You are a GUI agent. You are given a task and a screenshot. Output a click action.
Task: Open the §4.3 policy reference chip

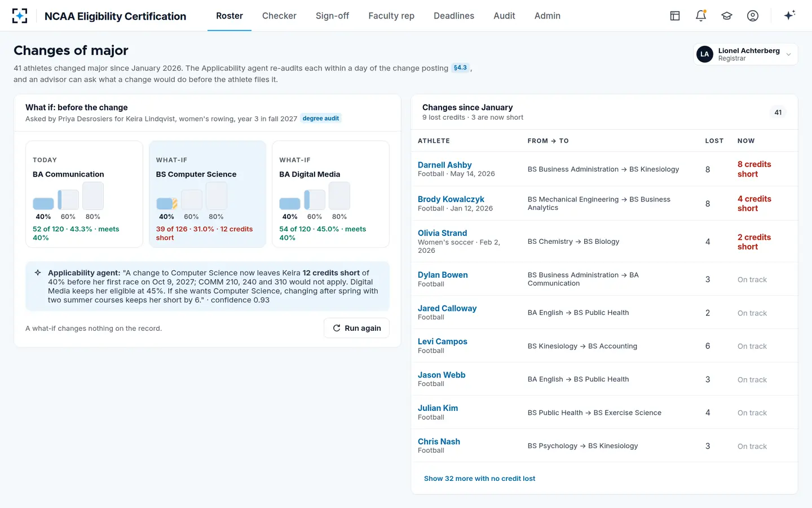pyautogui.click(x=460, y=68)
